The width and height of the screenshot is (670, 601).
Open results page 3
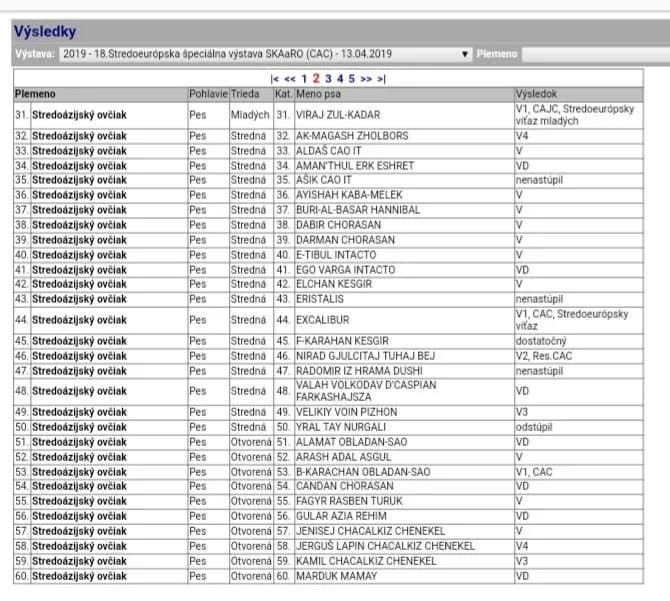point(328,79)
